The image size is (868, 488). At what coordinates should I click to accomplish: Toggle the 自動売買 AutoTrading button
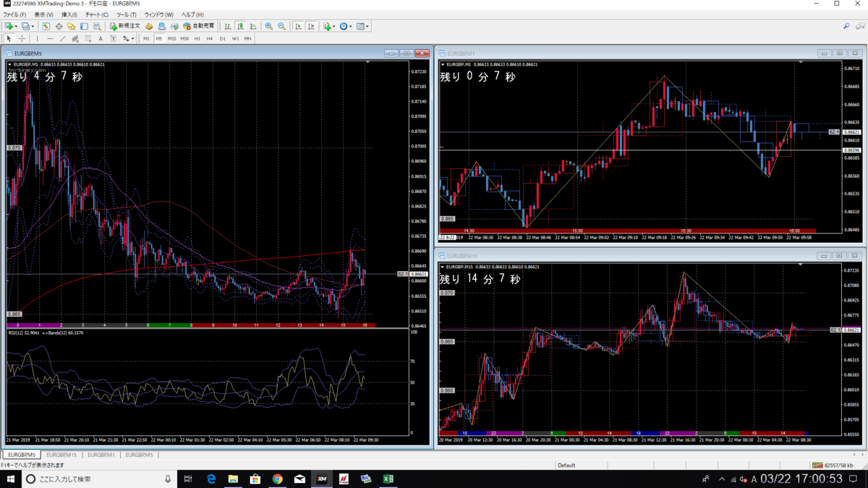(x=198, y=26)
